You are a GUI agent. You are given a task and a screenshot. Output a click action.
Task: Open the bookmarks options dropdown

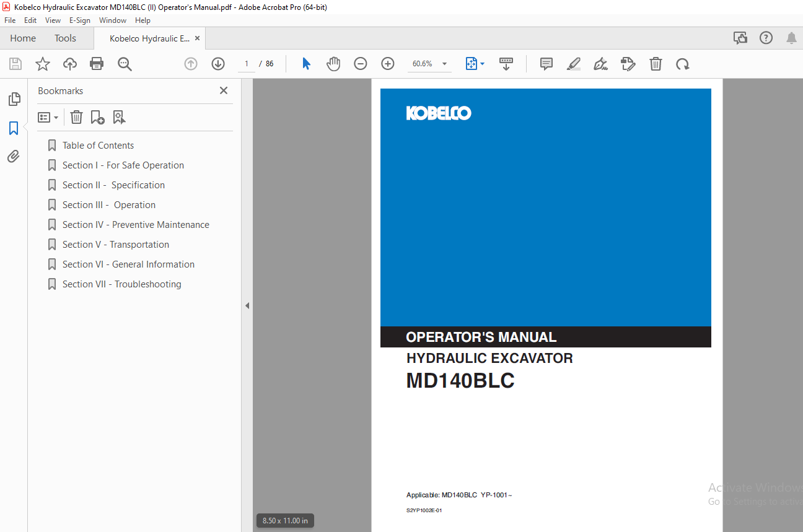(x=48, y=117)
